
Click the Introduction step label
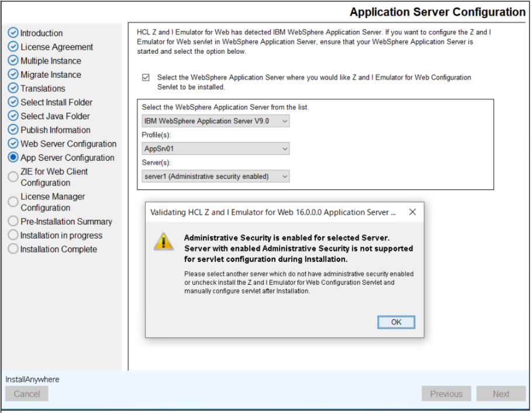(x=42, y=33)
